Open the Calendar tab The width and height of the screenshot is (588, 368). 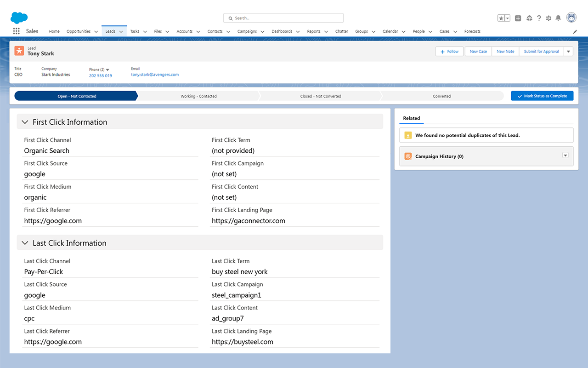[x=390, y=31]
